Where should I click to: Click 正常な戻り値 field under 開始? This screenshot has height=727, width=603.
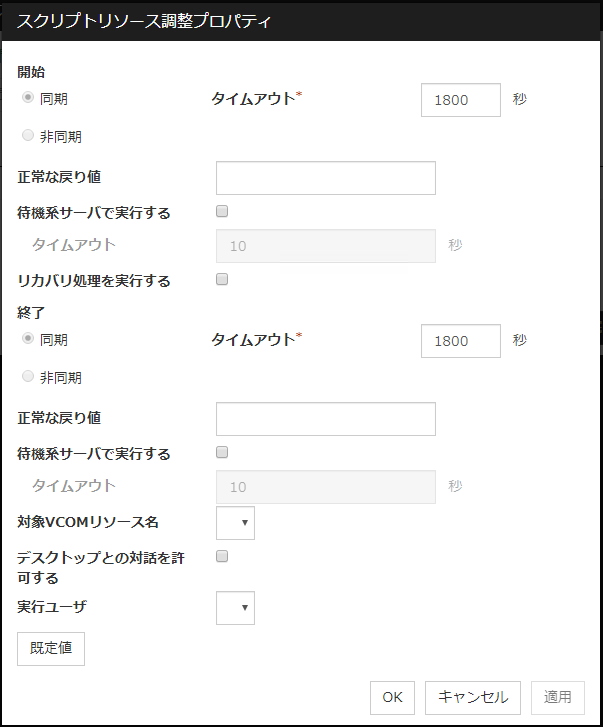click(325, 178)
